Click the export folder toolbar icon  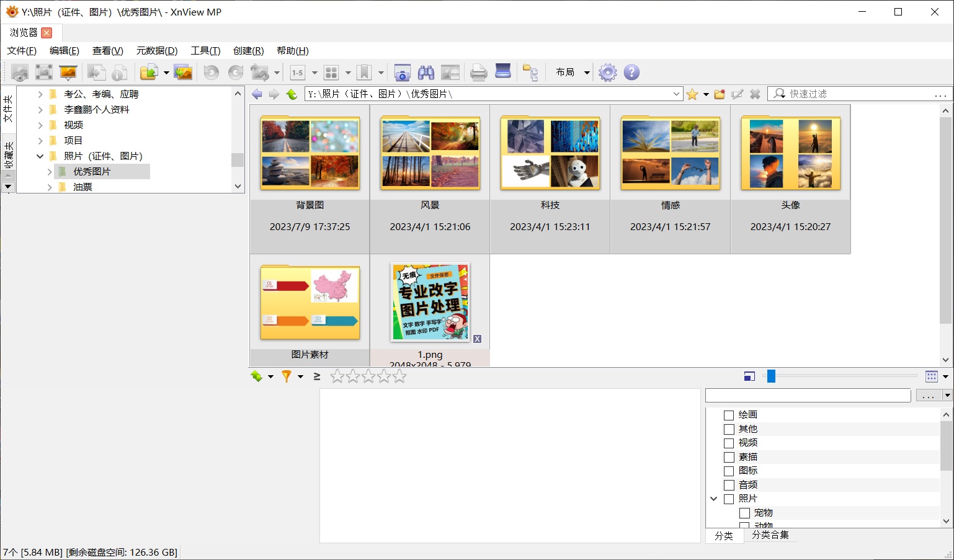[x=149, y=73]
